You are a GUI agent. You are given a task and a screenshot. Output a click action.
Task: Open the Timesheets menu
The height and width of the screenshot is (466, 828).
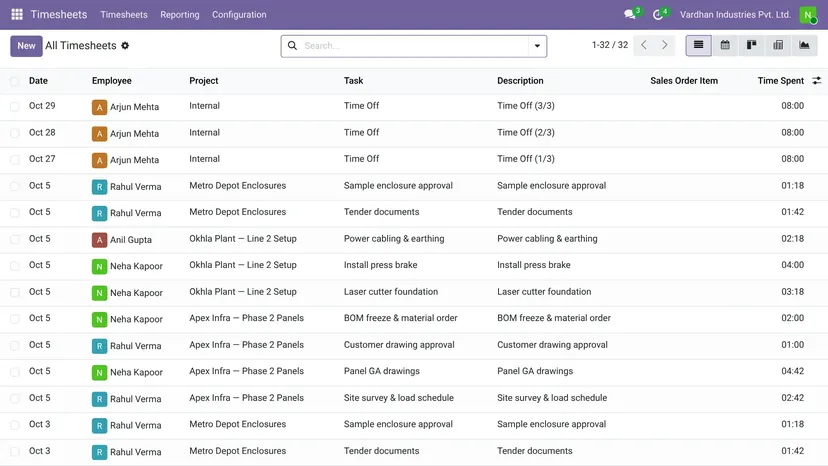click(x=124, y=15)
